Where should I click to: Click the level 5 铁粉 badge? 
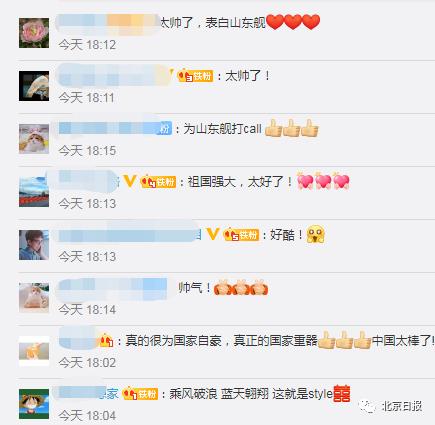pos(241,235)
